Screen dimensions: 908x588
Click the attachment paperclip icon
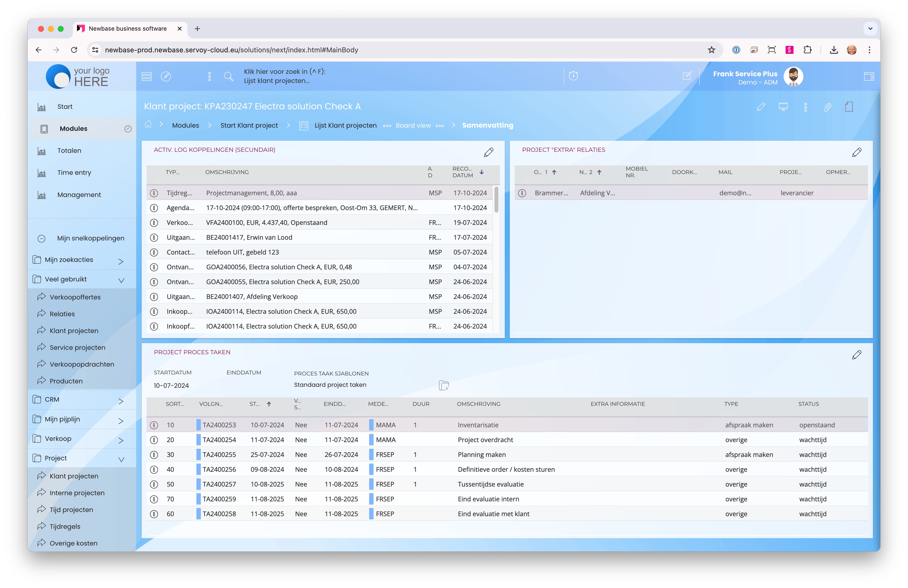827,107
